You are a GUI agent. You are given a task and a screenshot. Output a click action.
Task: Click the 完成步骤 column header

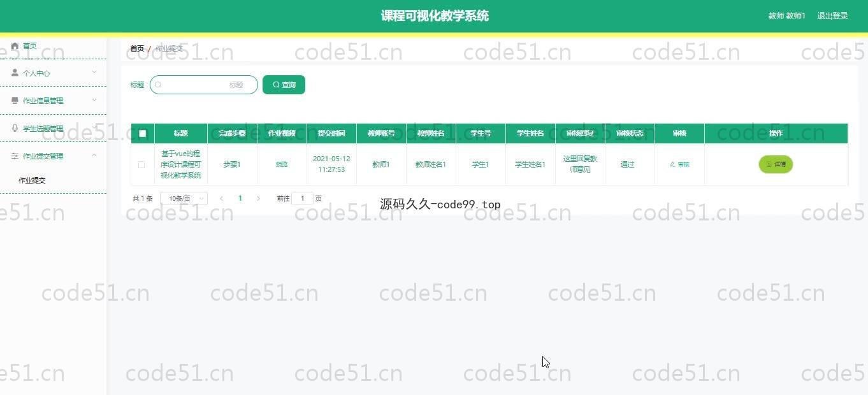[232, 133]
